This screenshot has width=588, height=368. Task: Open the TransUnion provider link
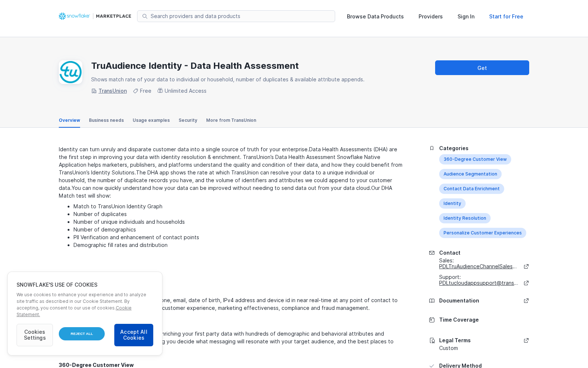[112, 91]
